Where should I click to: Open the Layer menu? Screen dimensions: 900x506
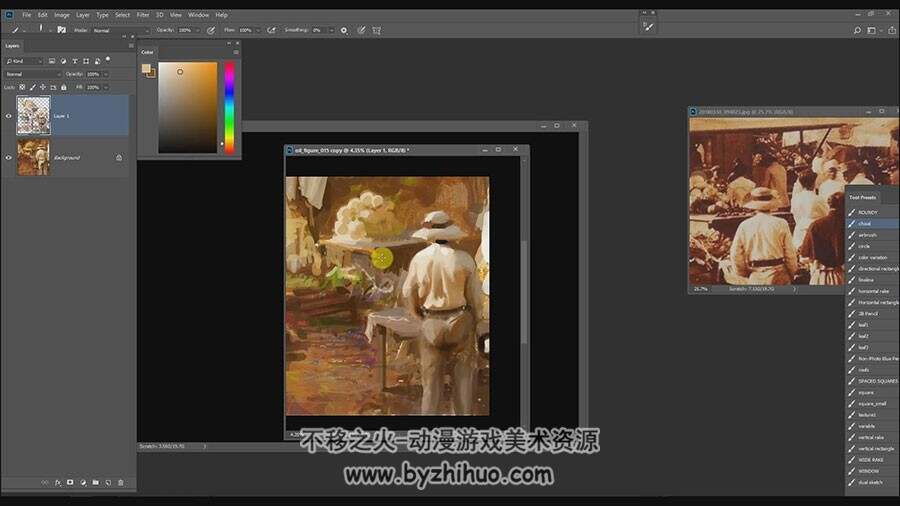[x=83, y=15]
